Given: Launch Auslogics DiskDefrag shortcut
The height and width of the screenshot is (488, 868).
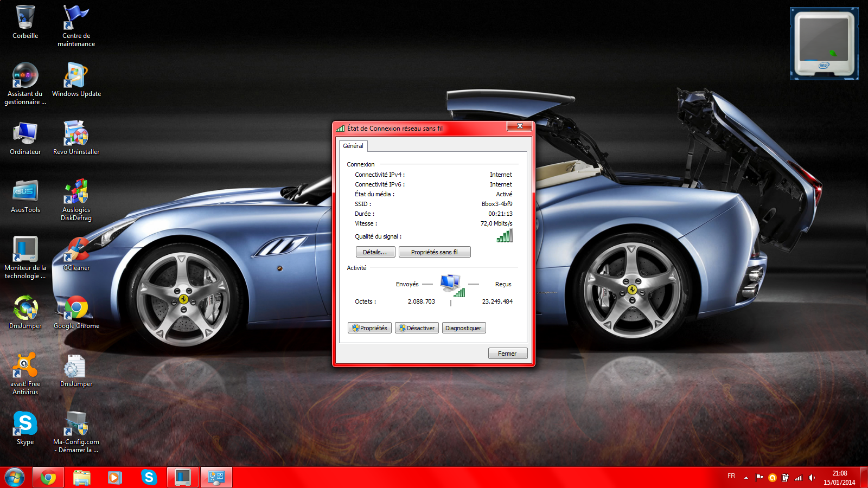Looking at the screenshot, I should pos(76,200).
